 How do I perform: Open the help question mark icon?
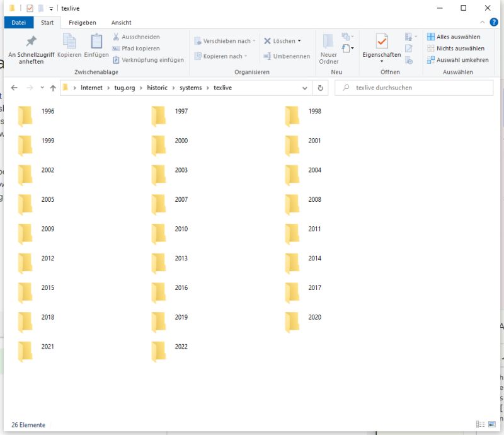494,22
